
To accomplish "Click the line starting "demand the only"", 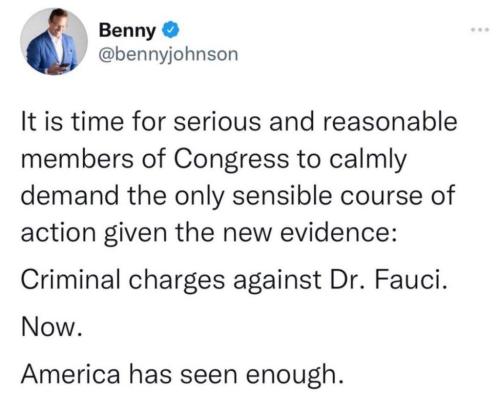I will pyautogui.click(x=238, y=196).
